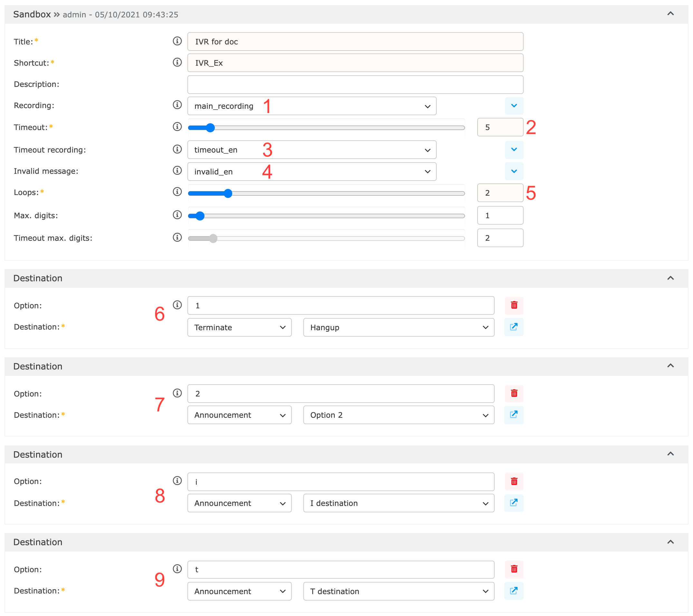Screen dimensions: 693x616
Task: Collapse the first Destination section
Action: click(670, 278)
